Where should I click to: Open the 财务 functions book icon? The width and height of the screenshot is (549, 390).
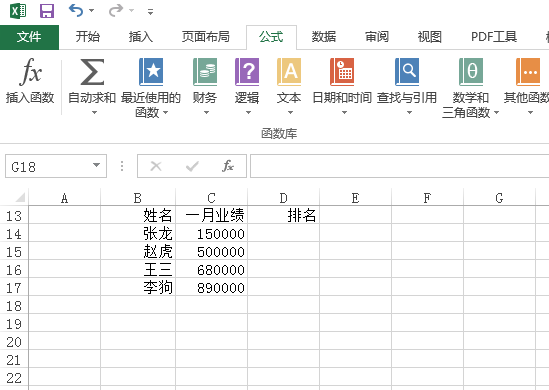[205, 72]
